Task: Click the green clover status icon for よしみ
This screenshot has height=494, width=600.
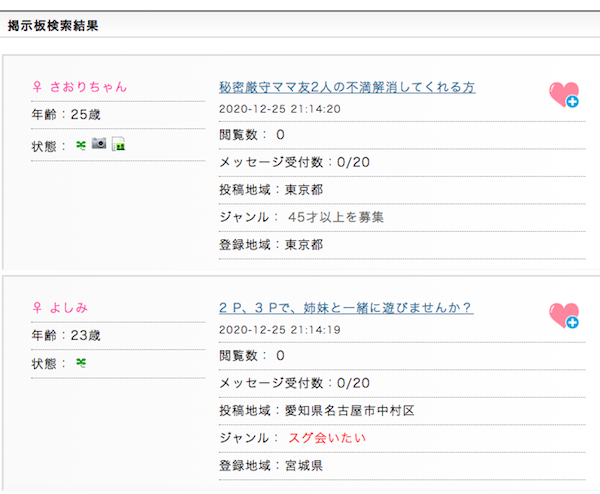Action: coord(81,362)
